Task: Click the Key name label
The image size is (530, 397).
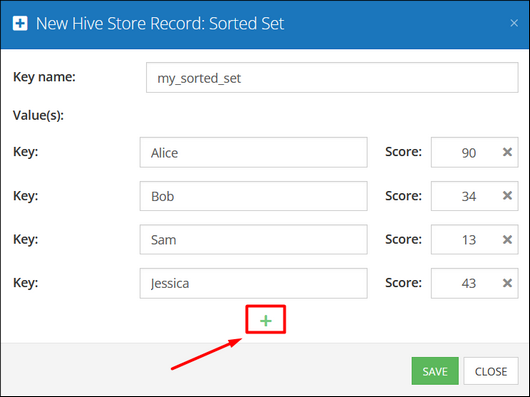Action: [44, 77]
